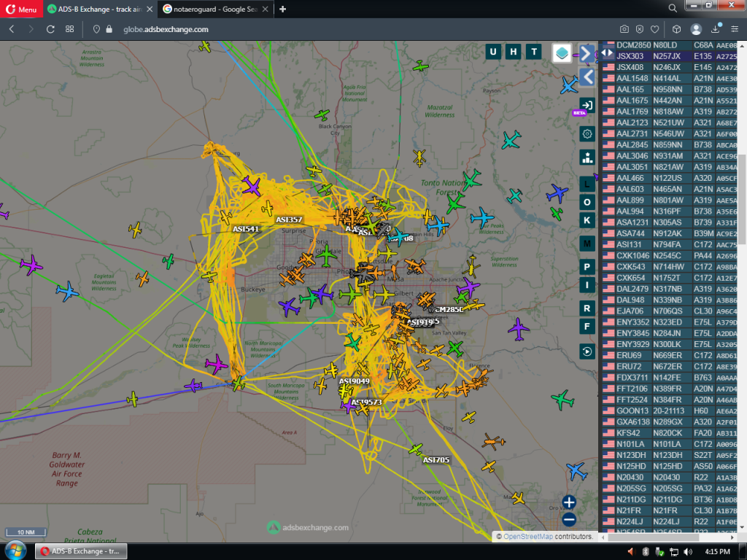This screenshot has width=747, height=560.
Task: Open the Opera profile account icon
Action: point(696,29)
